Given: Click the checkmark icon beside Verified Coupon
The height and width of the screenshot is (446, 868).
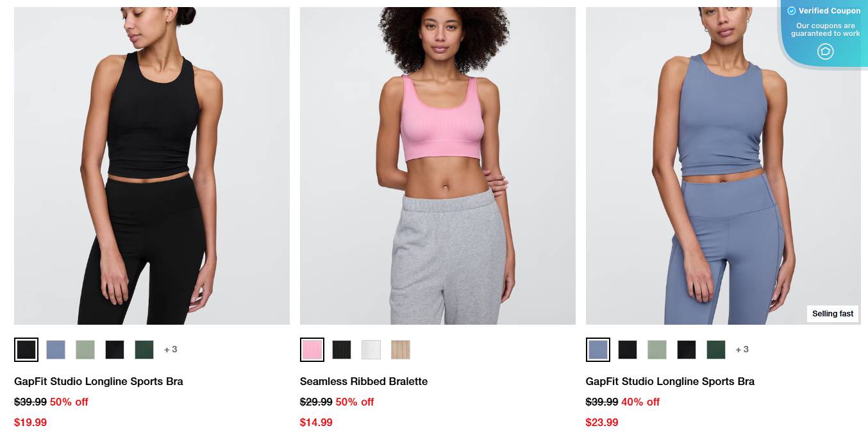Looking at the screenshot, I should pyautogui.click(x=792, y=11).
